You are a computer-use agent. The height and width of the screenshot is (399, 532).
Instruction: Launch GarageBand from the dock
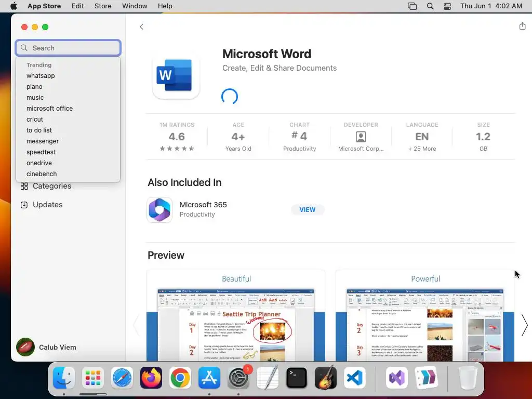326,378
